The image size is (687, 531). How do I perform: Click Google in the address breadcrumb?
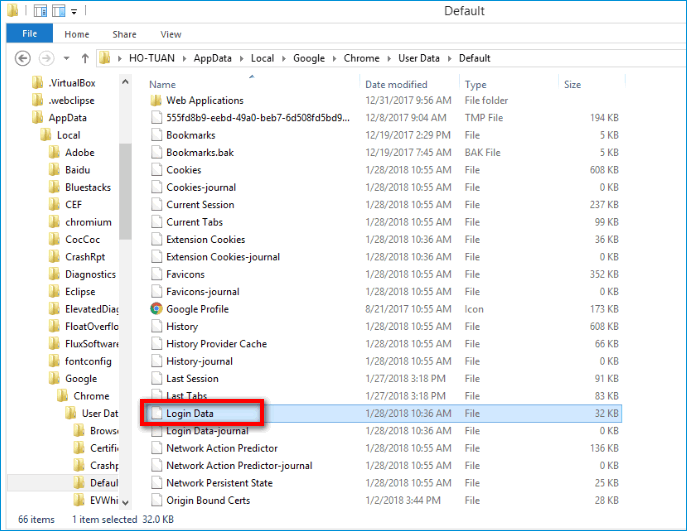pos(309,58)
